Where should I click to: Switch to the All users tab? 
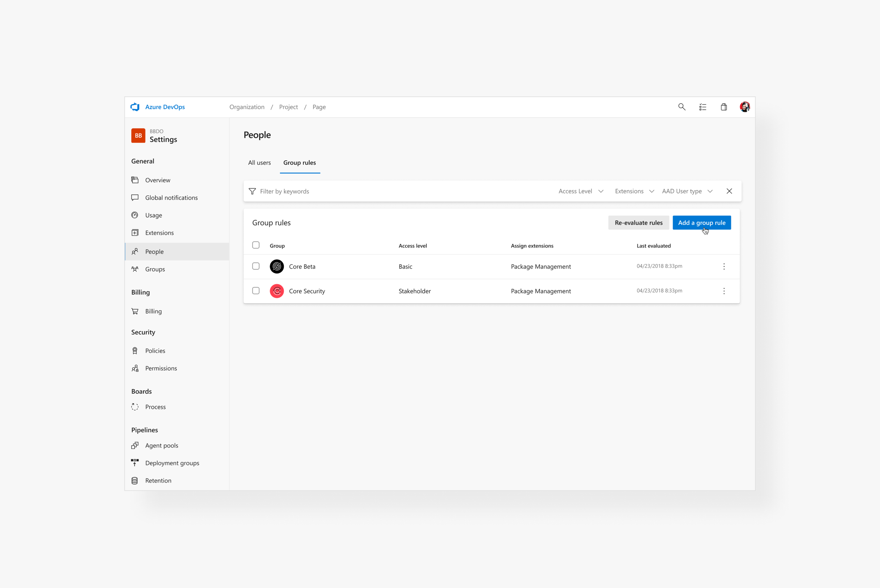pyautogui.click(x=259, y=163)
